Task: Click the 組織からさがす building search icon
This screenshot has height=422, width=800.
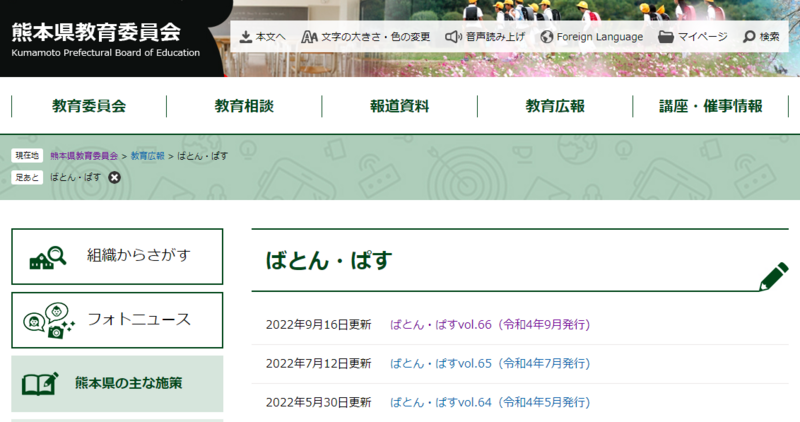Action: tap(48, 257)
